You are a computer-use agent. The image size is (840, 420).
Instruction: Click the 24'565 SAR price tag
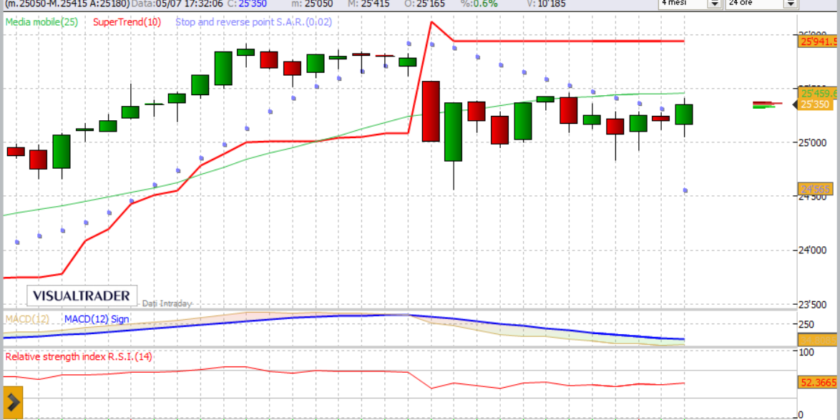(816, 189)
